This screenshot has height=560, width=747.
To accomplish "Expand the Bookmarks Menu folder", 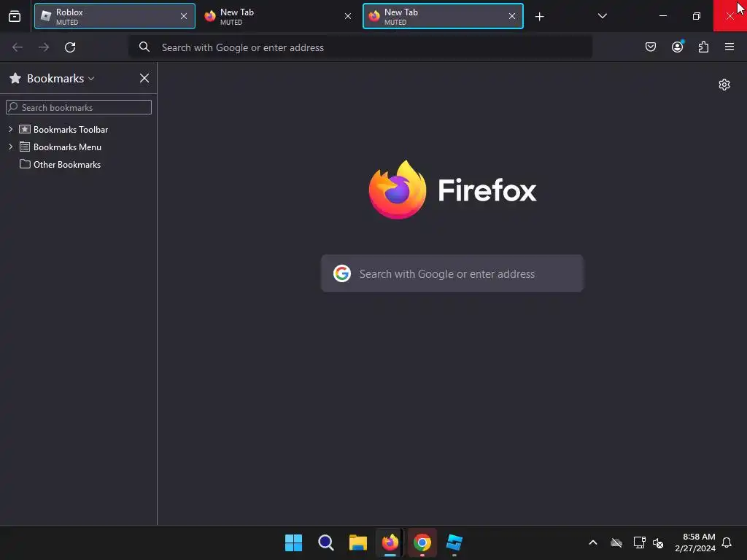I will [x=10, y=147].
